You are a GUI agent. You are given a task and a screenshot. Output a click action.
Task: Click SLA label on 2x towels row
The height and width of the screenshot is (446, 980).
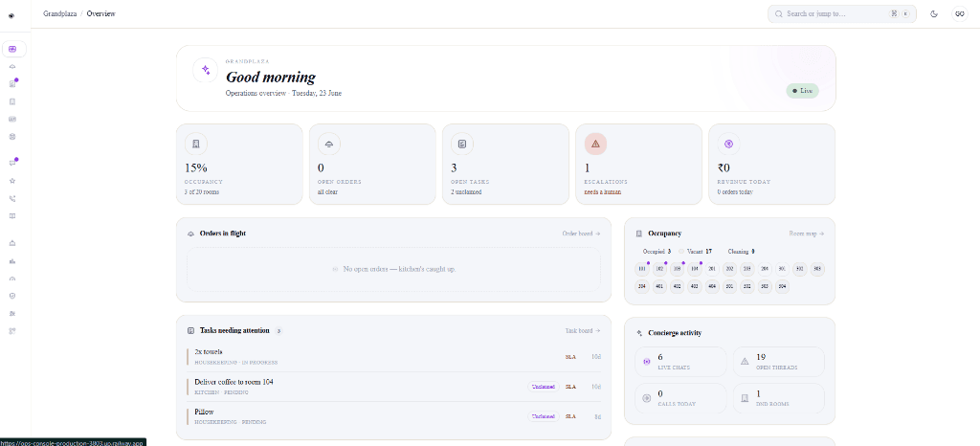tap(570, 357)
